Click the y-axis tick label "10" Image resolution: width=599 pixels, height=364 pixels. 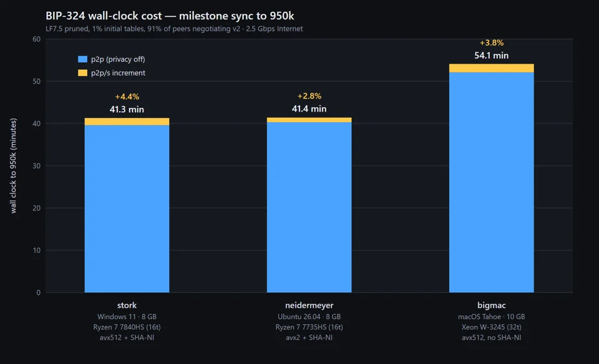pos(37,251)
